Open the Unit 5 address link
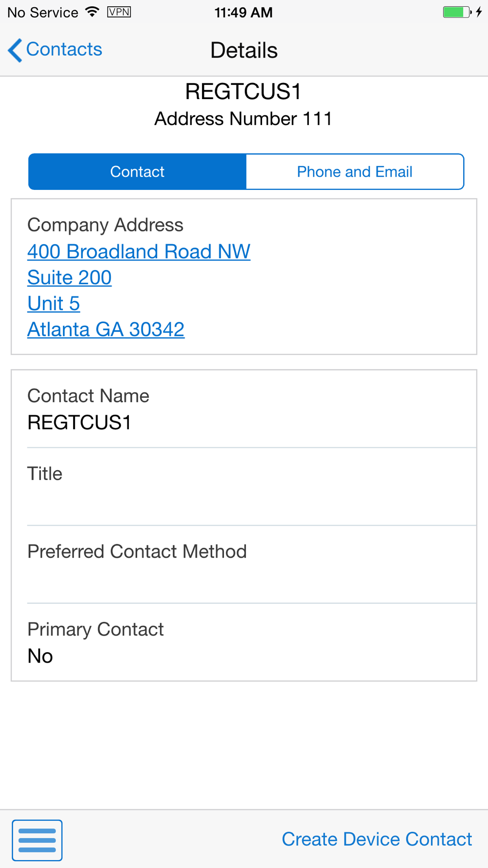The height and width of the screenshot is (868, 488). tap(54, 303)
